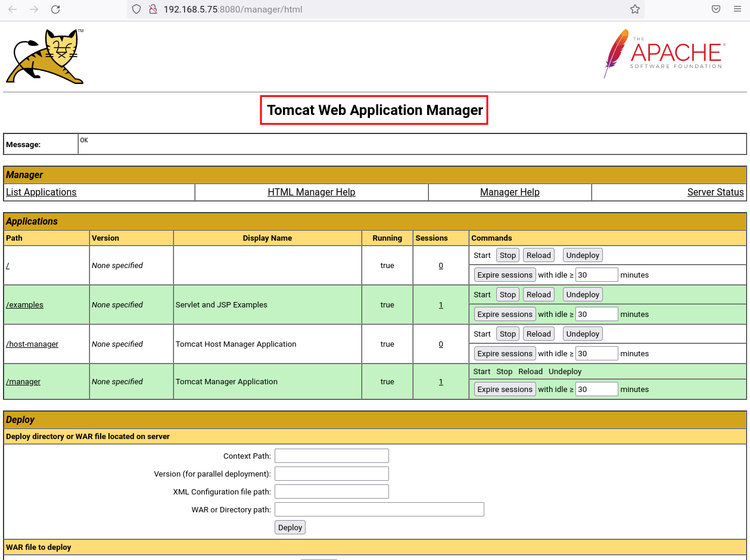Screen dimensions: 750x560
Task: Reload the /examples application
Action: (x=539, y=294)
